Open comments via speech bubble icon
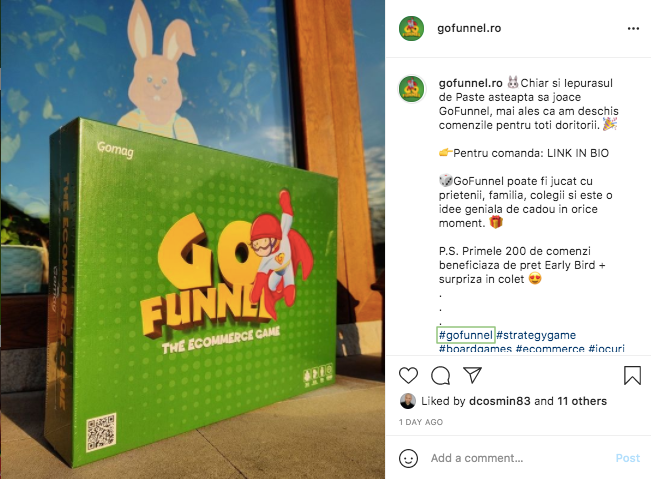This screenshot has width=651, height=479. (440, 376)
